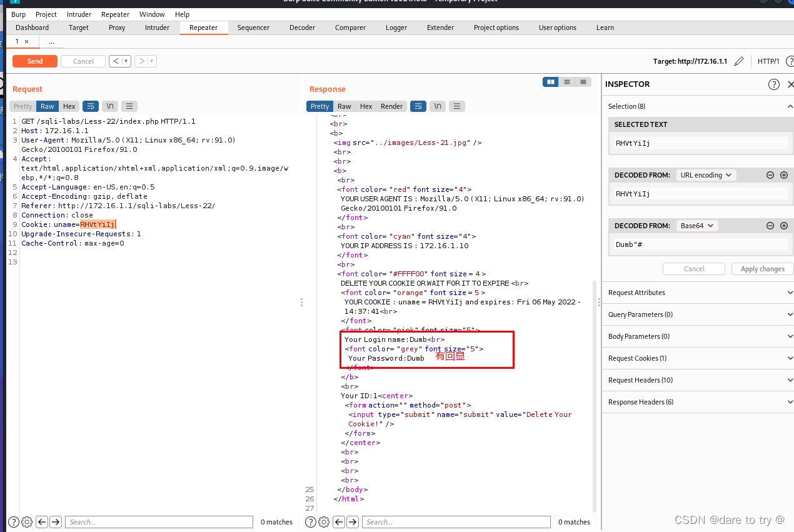Viewport: 794px width, 532px height.
Task: Expand Query Parameters (0) section
Action: pos(698,314)
